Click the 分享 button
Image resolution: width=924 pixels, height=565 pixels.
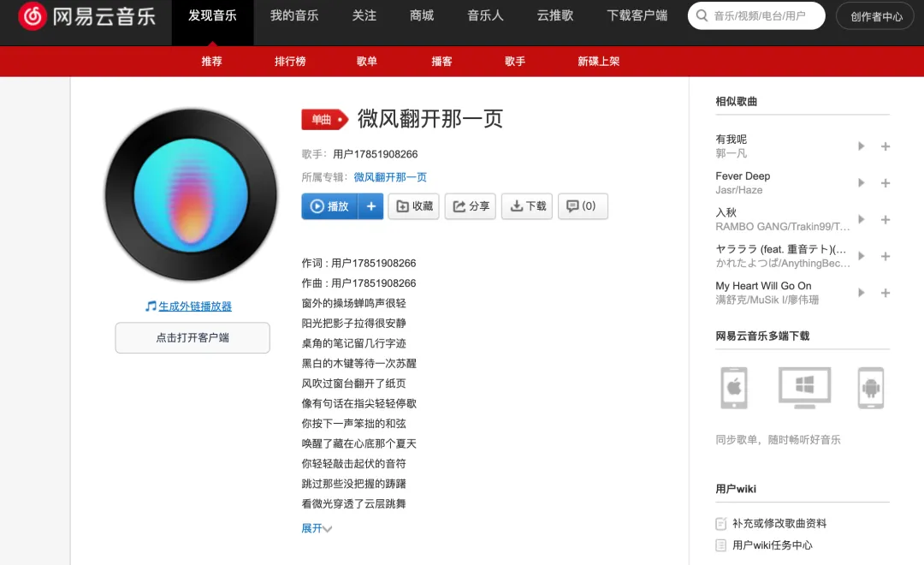pyautogui.click(x=471, y=205)
